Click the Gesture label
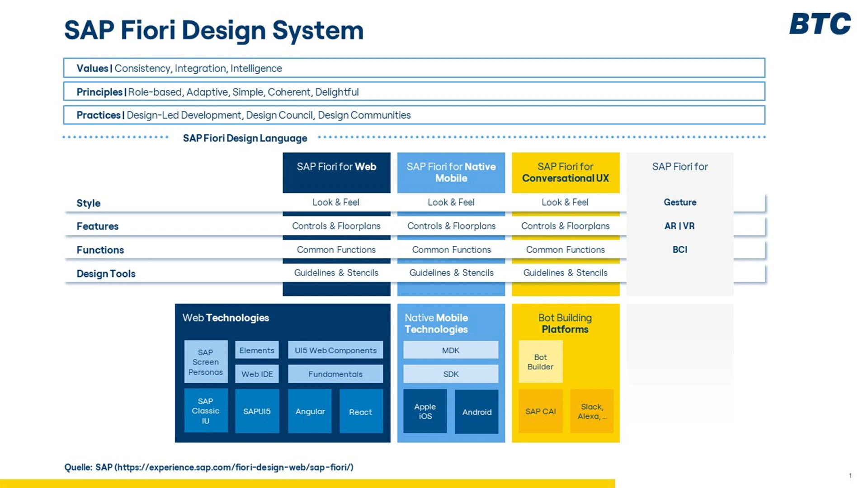The image size is (868, 488). point(680,202)
